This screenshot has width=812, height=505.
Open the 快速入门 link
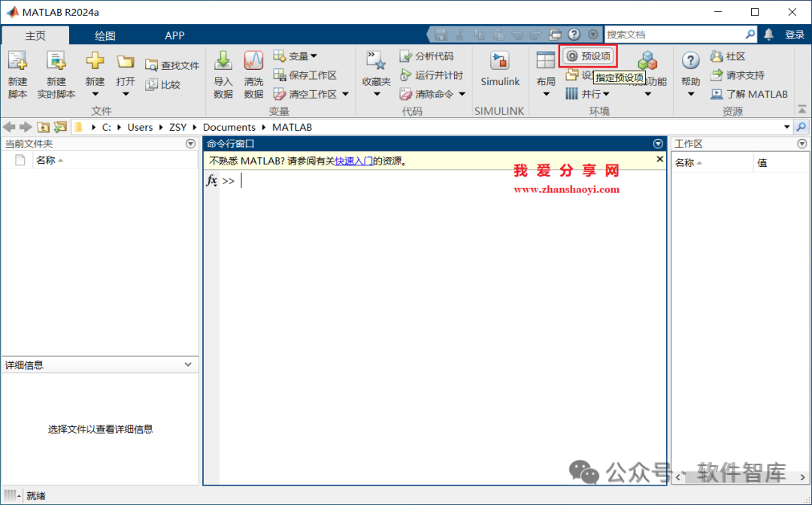coord(353,161)
